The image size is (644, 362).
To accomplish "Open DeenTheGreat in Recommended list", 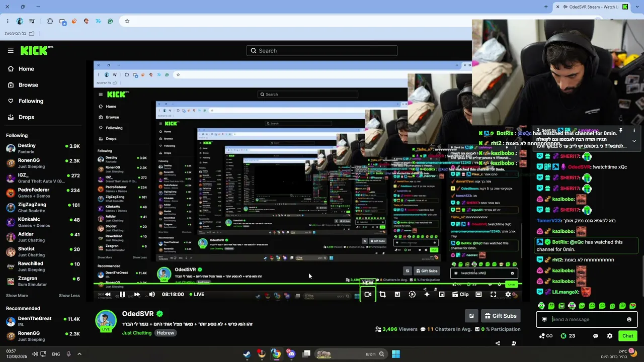I will (x=43, y=322).
